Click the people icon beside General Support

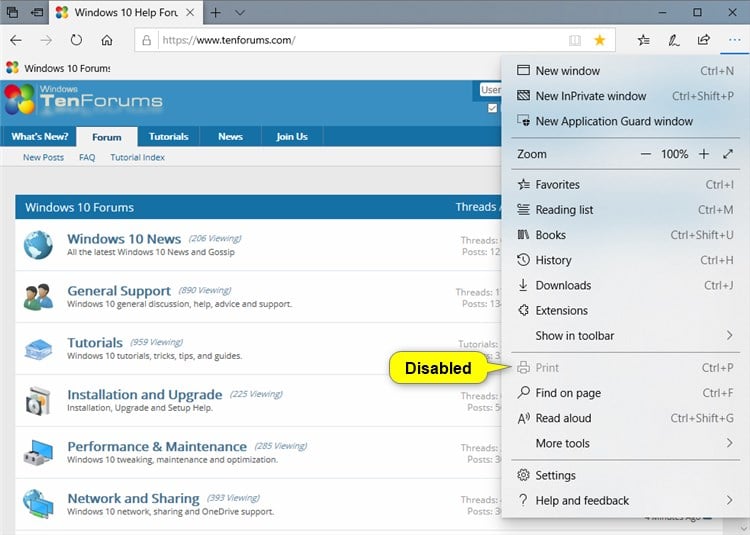coord(38,296)
